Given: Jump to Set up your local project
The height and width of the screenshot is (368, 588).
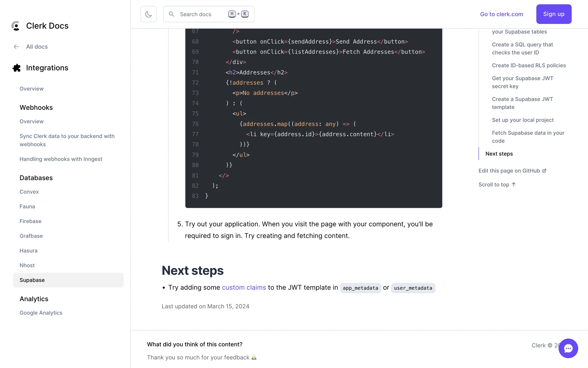Looking at the screenshot, I should pos(522,120).
